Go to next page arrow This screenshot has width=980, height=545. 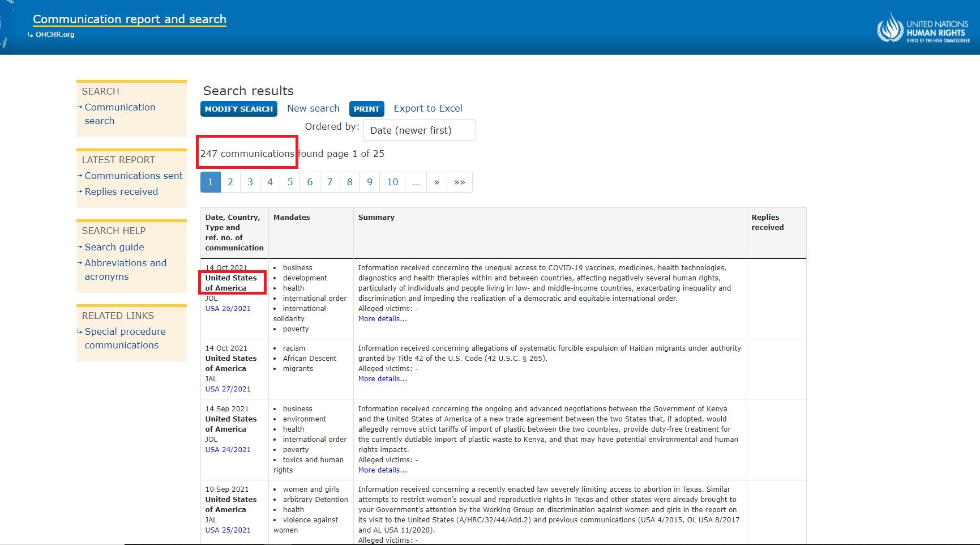pyautogui.click(x=436, y=182)
